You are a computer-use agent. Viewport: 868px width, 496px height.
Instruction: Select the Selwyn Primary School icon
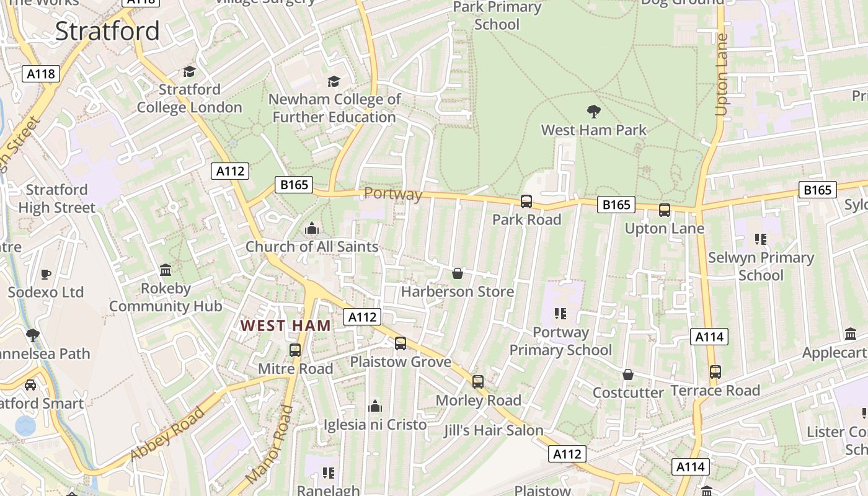tap(761, 239)
